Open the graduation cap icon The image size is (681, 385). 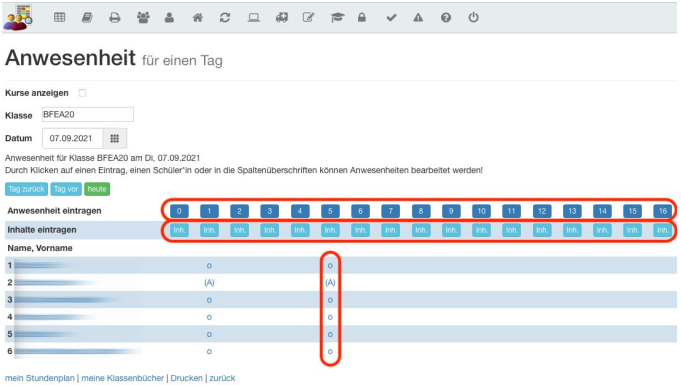[x=337, y=17]
